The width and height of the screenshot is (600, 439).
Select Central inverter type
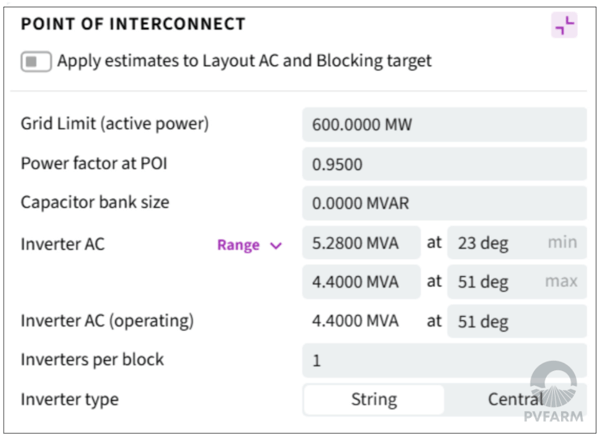pos(515,400)
